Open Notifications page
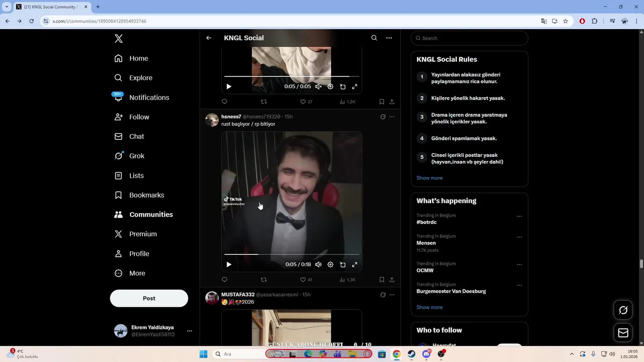 point(142,98)
